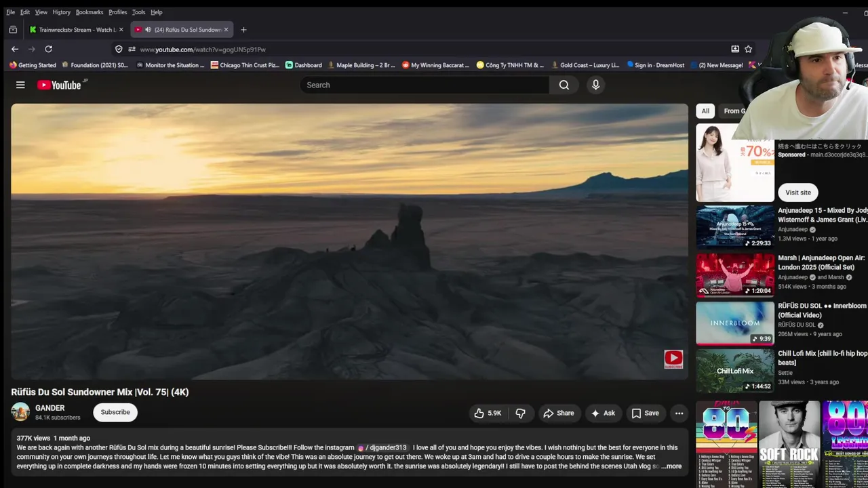
Task: Like the video with thumbs up
Action: tap(488, 413)
